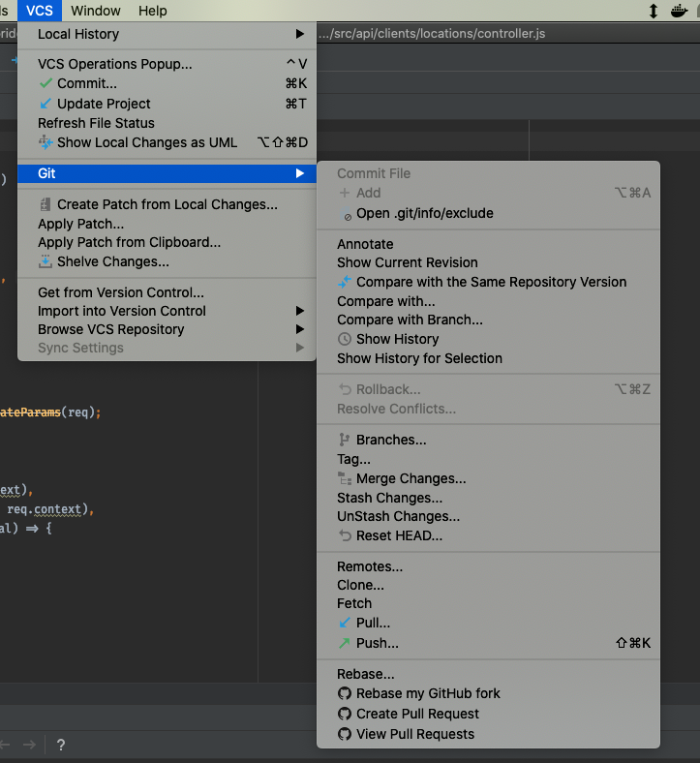Click the Merge Changes icon

[345, 479]
